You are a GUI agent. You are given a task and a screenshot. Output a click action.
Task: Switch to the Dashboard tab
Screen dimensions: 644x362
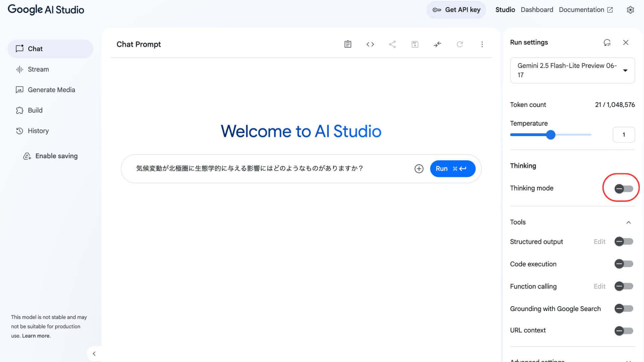[537, 10]
